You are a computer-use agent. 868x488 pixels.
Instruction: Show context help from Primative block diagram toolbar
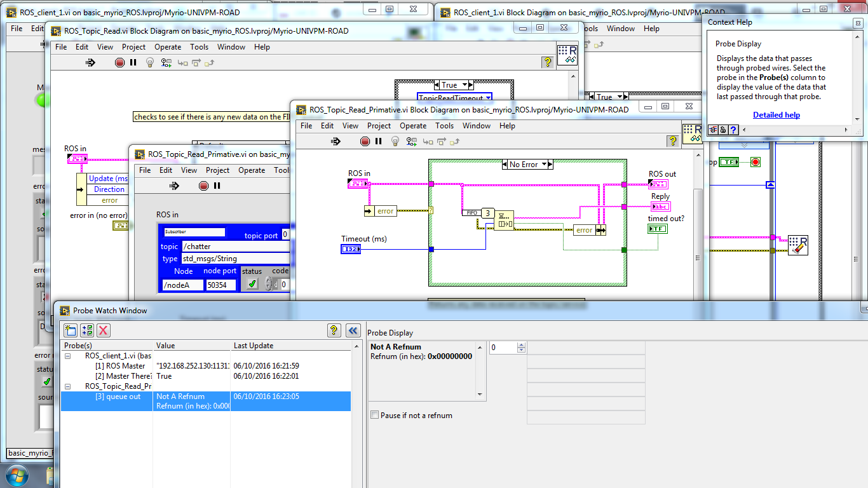coord(674,141)
